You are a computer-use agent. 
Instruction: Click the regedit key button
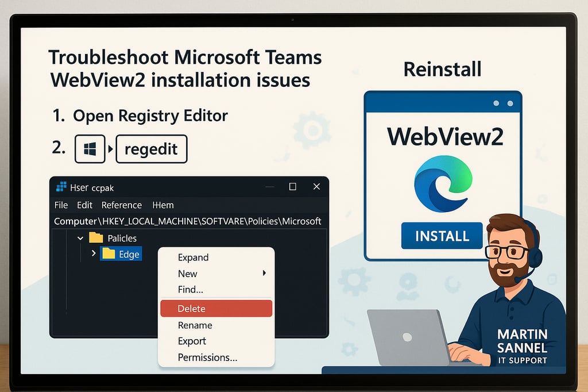[152, 150]
